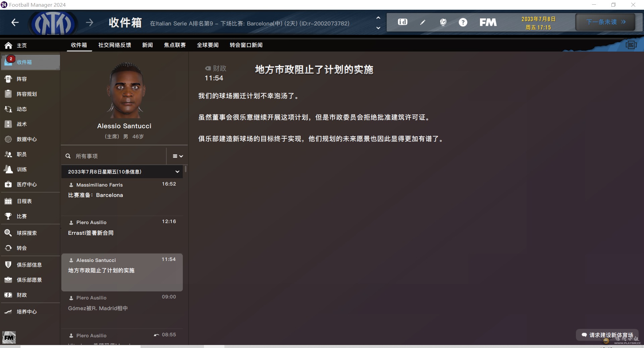
Task: Click the FM logo at sidebar bottom
Action: pyautogui.click(x=9, y=337)
